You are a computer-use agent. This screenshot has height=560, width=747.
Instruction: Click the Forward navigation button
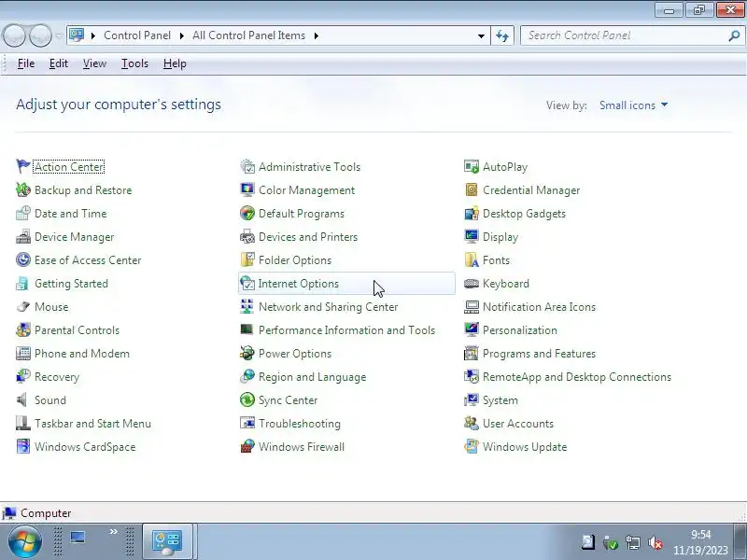pyautogui.click(x=41, y=35)
